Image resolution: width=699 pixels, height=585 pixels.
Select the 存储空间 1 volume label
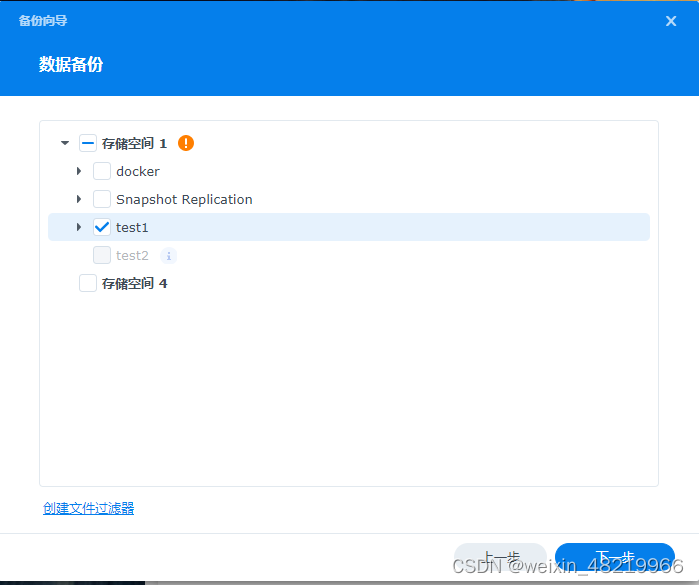click(134, 144)
